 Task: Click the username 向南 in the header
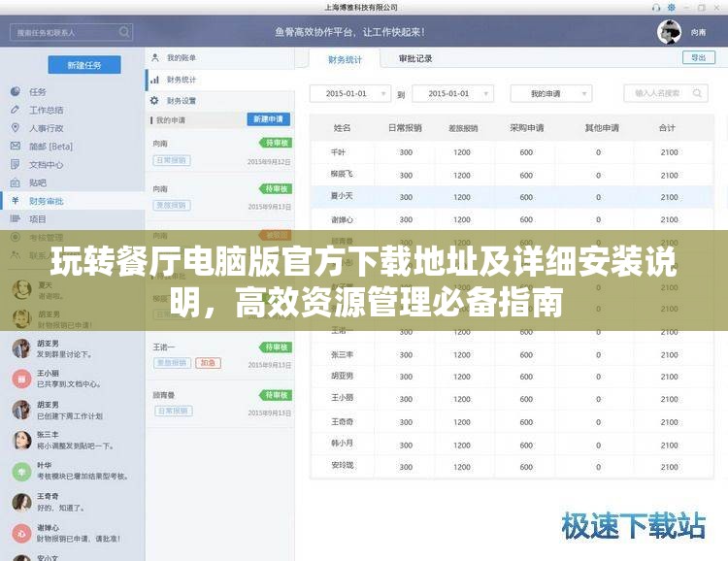698,32
